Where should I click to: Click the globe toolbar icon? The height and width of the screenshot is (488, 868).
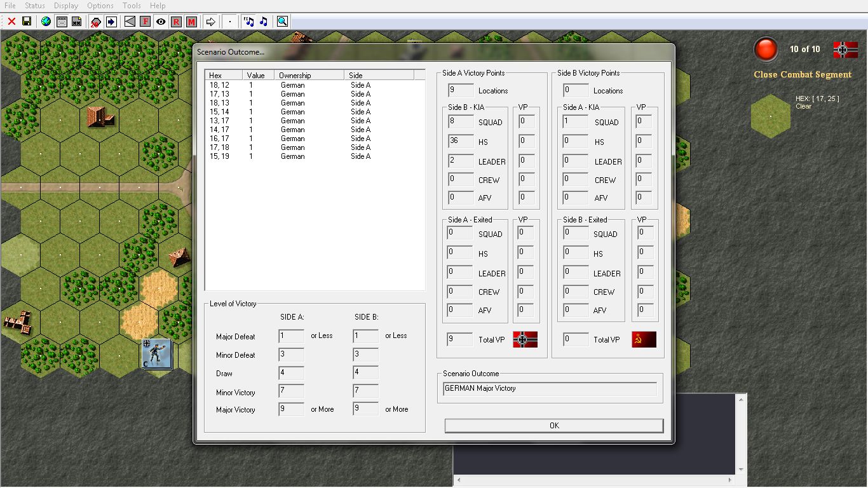[x=46, y=22]
